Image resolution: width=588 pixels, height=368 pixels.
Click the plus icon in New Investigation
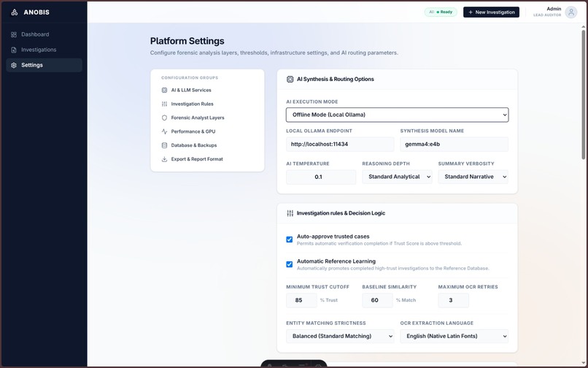pos(471,12)
